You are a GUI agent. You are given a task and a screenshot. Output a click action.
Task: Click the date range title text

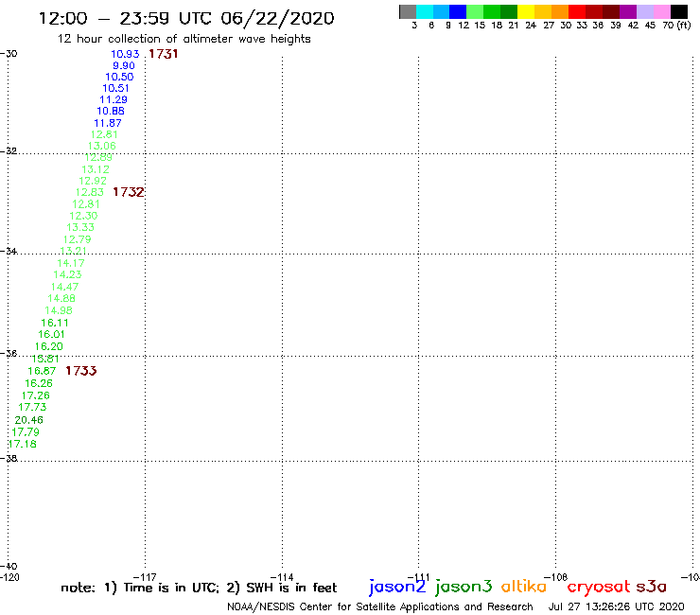186,19
